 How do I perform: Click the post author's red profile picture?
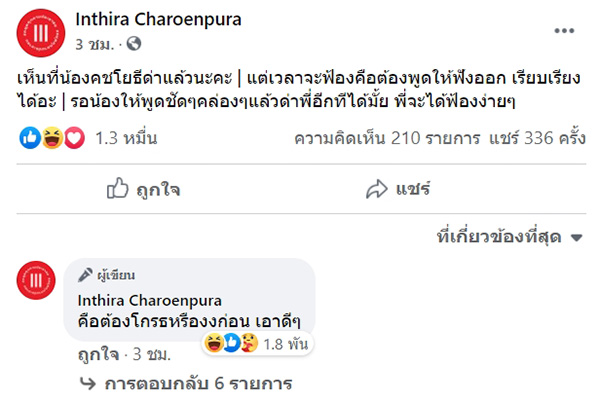click(x=41, y=32)
